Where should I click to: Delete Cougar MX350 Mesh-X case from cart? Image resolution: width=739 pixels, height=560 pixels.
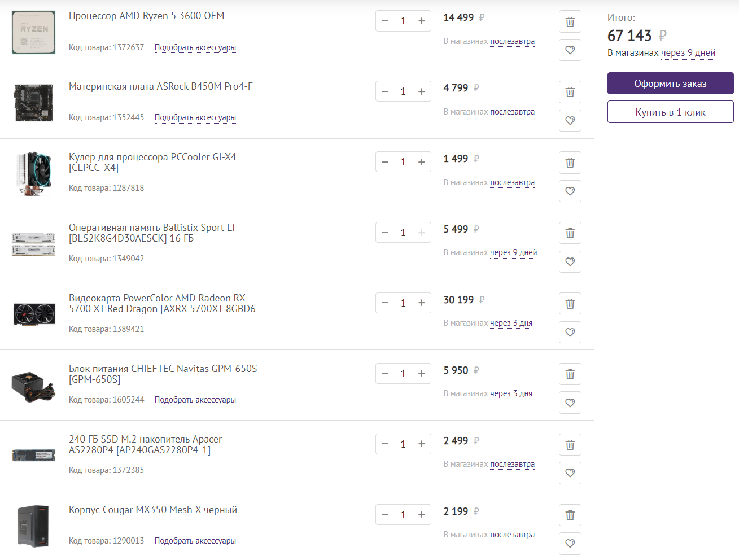[570, 515]
